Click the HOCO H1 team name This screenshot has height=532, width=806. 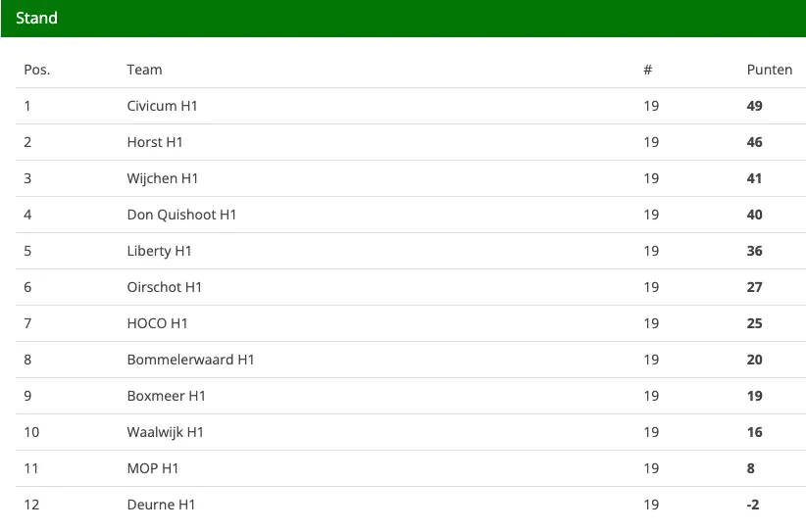157,323
